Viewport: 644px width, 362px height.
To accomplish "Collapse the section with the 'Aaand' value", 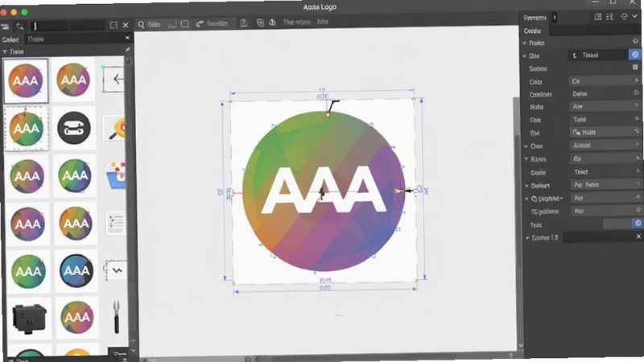I will pos(526,146).
